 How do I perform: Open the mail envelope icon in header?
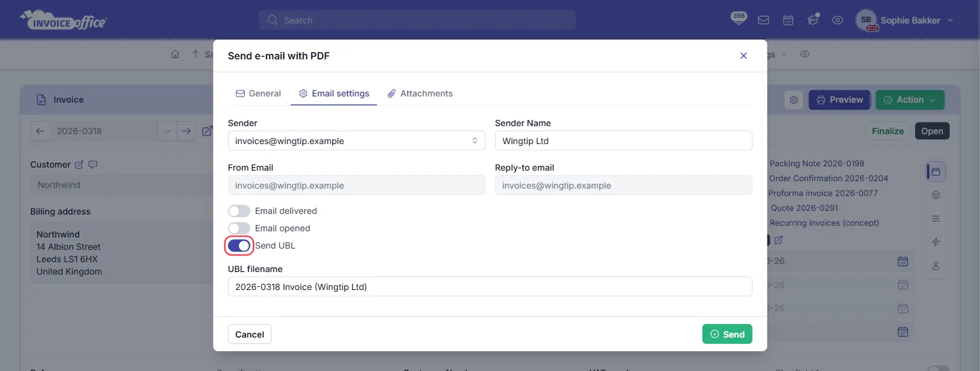click(764, 20)
